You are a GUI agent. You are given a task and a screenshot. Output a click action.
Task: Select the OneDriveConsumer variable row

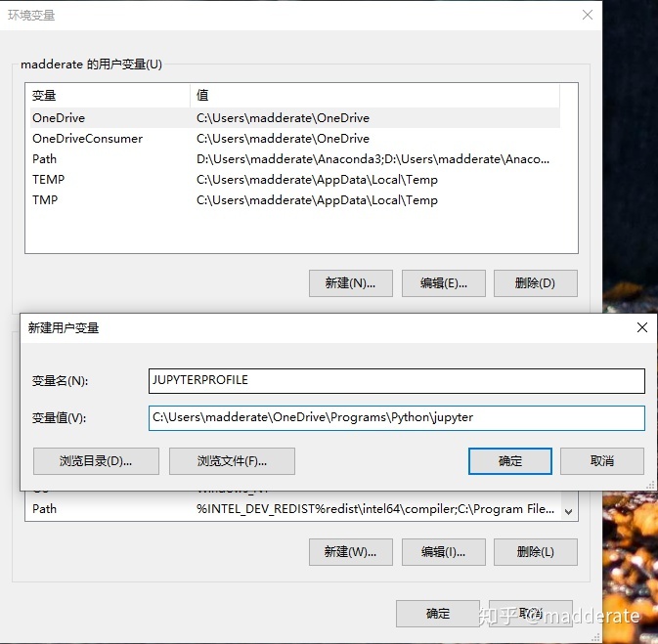click(296, 139)
